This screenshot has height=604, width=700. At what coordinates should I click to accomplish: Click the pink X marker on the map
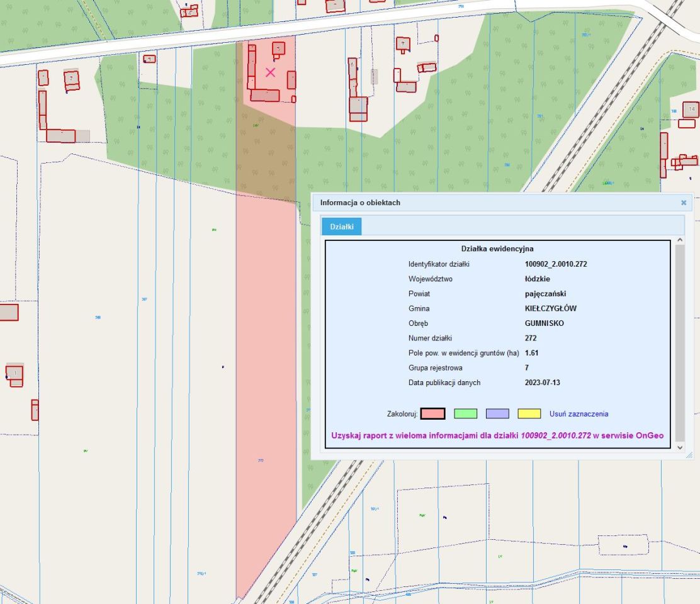pos(270,72)
